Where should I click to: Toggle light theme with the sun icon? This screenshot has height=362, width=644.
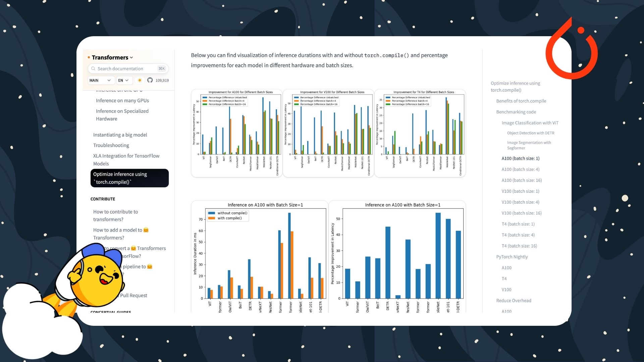point(140,80)
